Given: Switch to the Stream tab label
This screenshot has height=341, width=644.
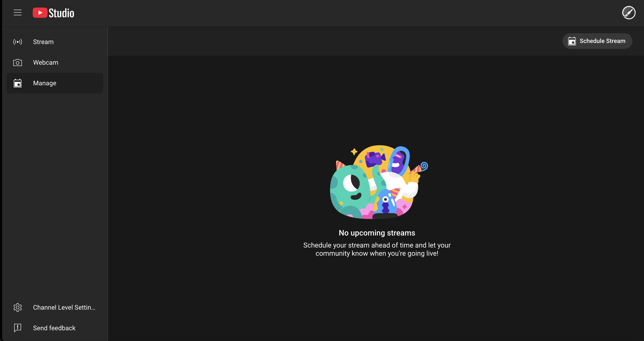Looking at the screenshot, I should [43, 42].
